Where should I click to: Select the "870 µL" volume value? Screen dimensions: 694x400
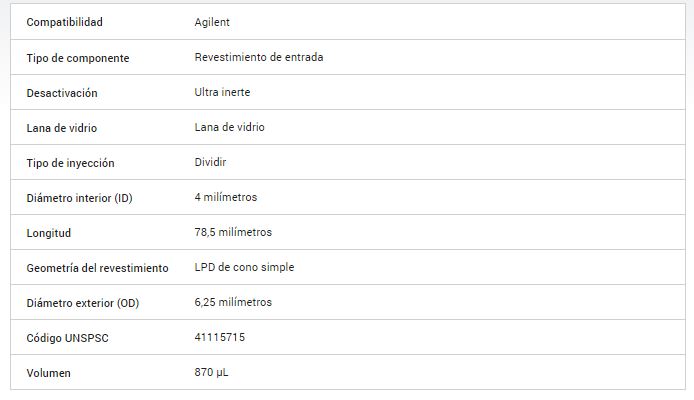211,372
